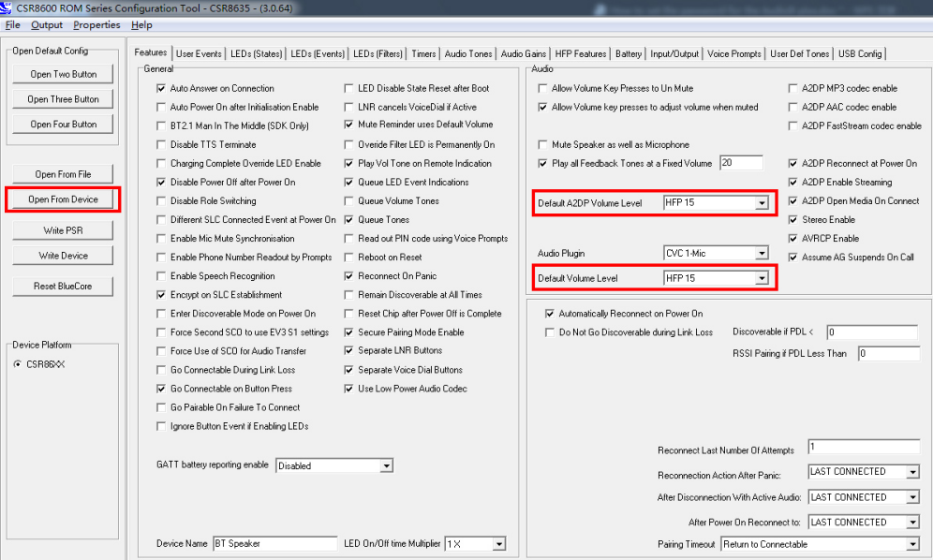Toggle Auto Answer on Connection checkbox
Viewport: 933px width, 560px height.
coord(162,89)
